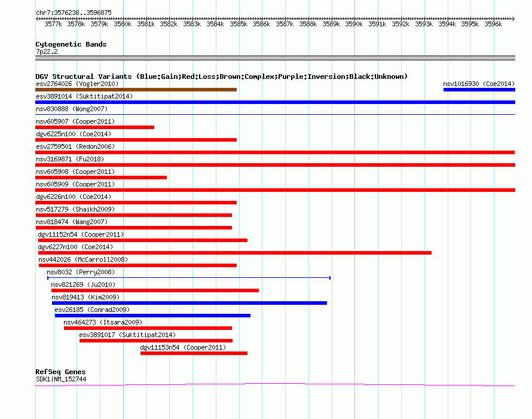The height and width of the screenshot is (419, 532).
Task: Click the 3596k ruler tick label
Action: [x=493, y=24]
